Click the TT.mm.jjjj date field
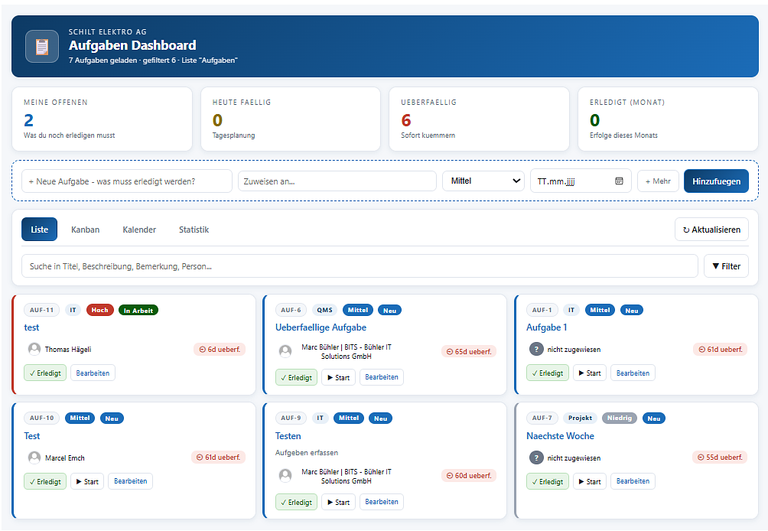 (580, 181)
